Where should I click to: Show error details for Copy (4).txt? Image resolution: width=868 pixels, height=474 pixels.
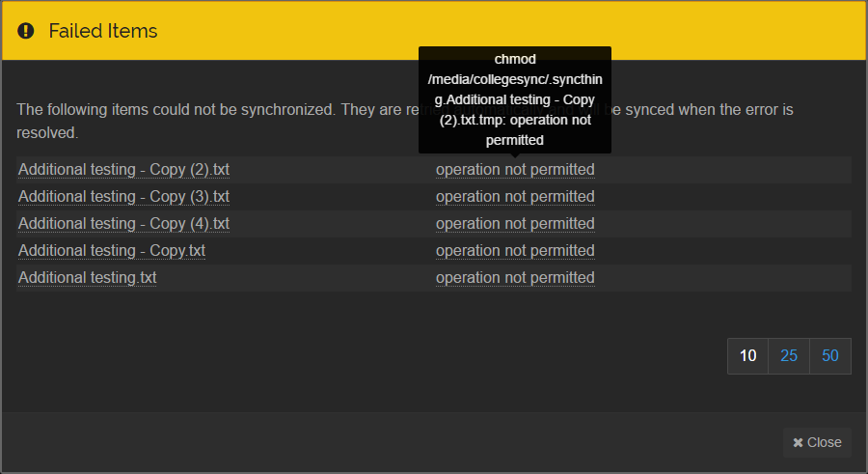[x=515, y=224]
